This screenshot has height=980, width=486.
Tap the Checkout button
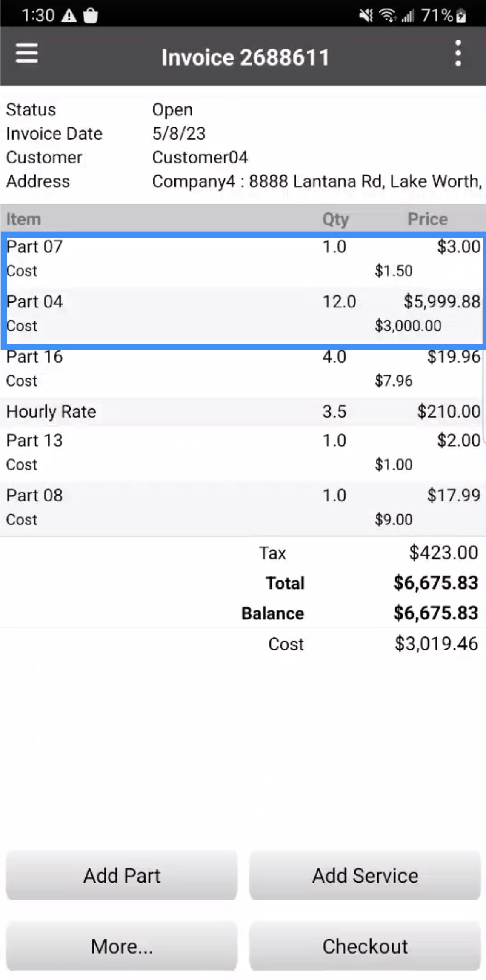(x=365, y=946)
